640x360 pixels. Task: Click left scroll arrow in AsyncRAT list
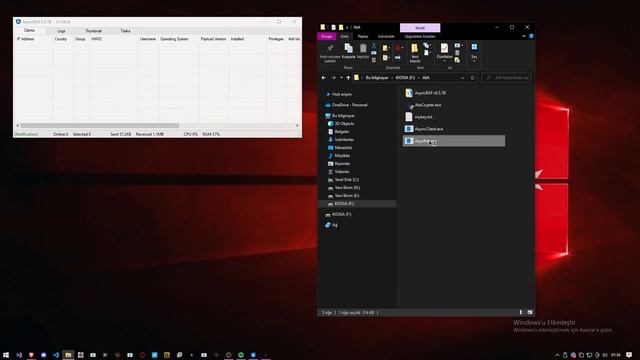click(x=18, y=125)
